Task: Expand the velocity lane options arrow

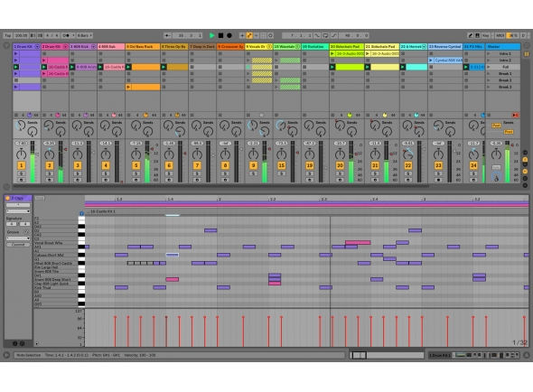Action: (x=37, y=344)
